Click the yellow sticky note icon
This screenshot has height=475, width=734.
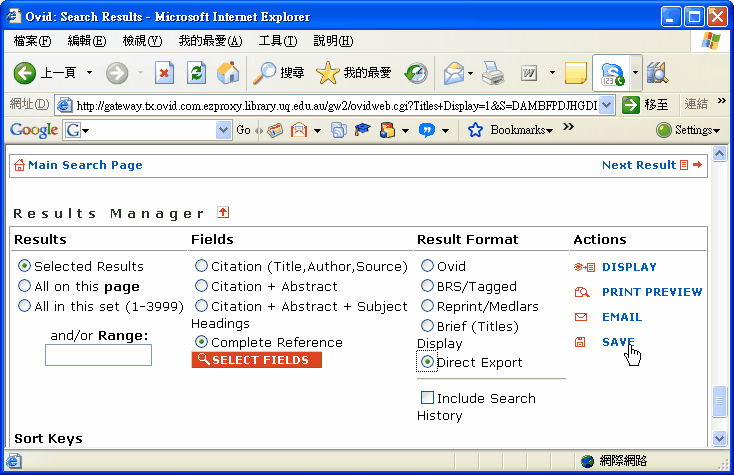pos(576,73)
